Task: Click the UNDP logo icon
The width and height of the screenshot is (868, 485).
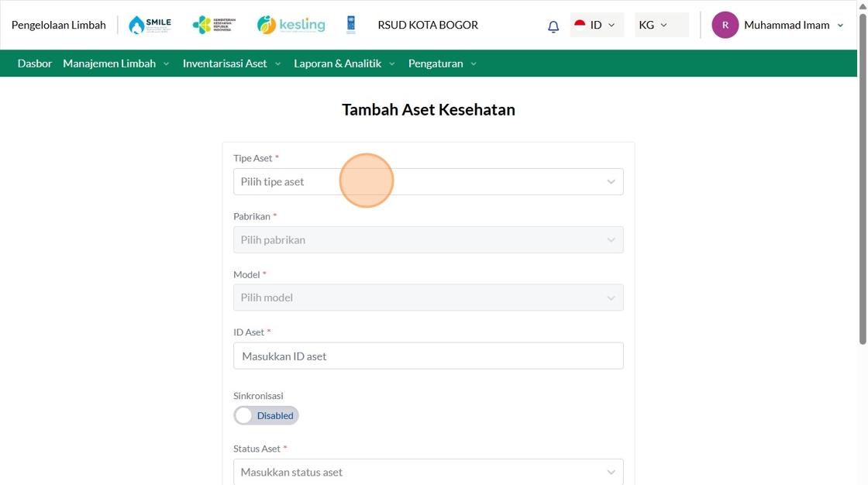Action: point(351,25)
